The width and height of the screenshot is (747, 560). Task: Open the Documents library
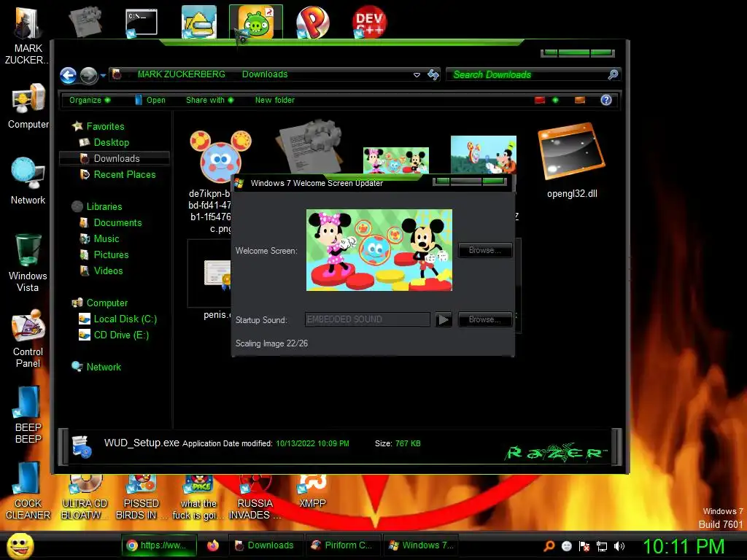(x=117, y=223)
